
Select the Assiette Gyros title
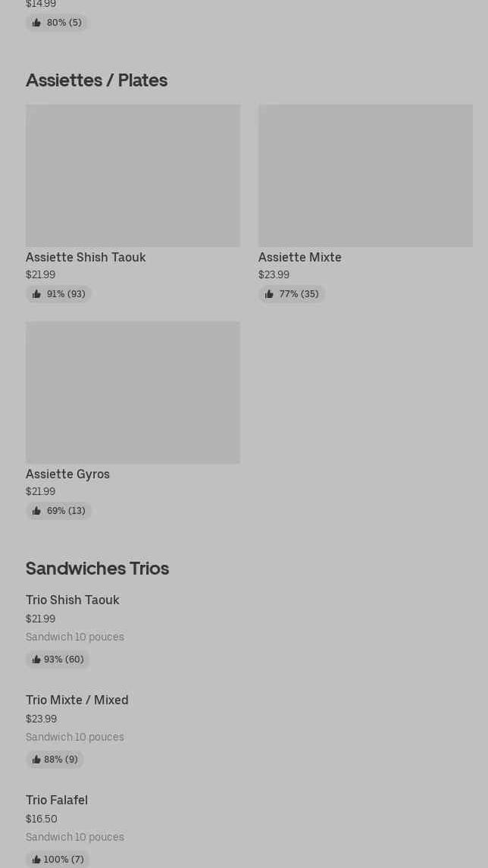[67, 474]
